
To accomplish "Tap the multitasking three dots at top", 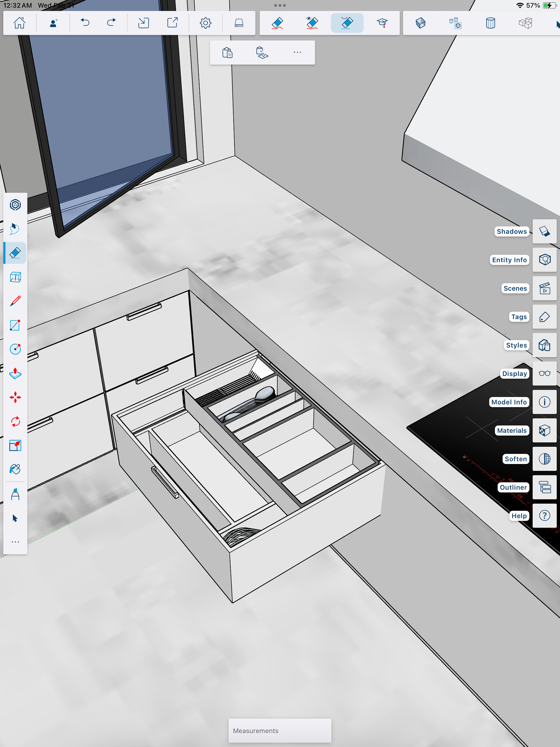I will coord(280,6).
